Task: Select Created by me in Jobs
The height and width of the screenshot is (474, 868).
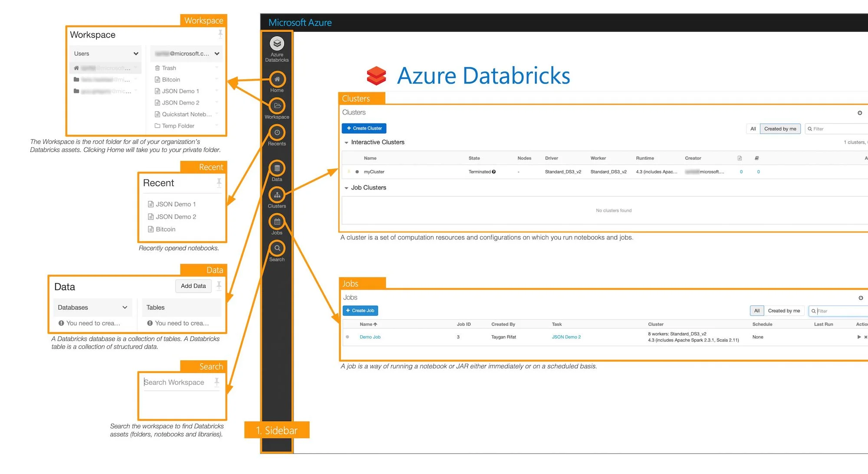Action: [784, 311]
